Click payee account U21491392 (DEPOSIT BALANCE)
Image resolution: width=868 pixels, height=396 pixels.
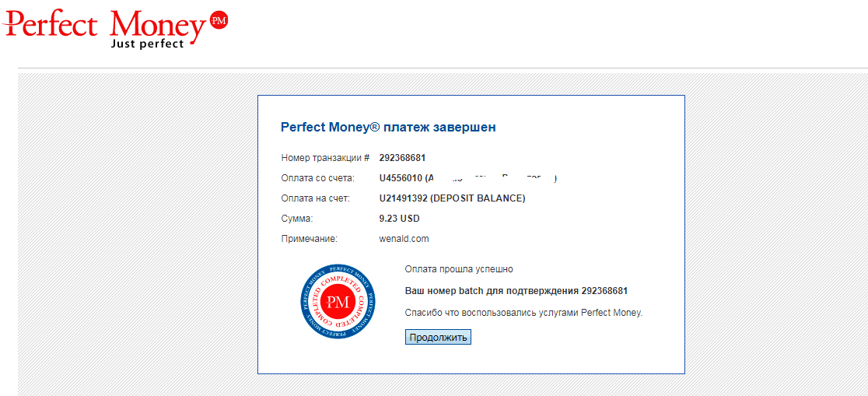point(452,198)
